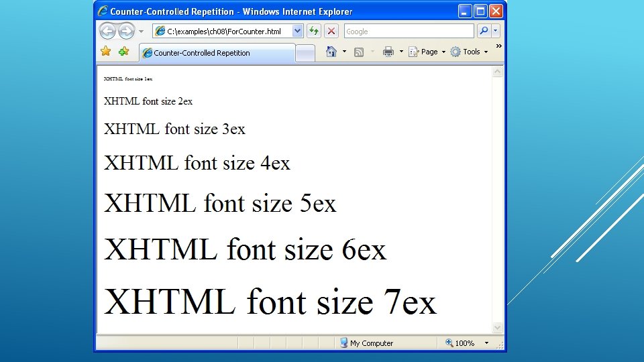This screenshot has width=644, height=362.
Task: Print the page with printer icon
Action: click(388, 52)
